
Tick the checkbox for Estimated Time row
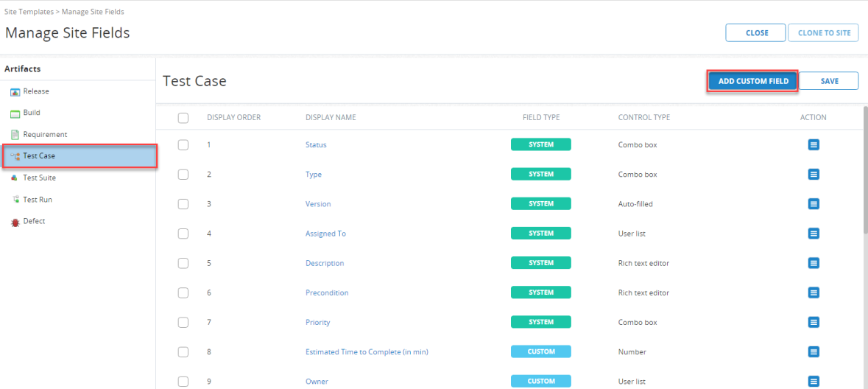(183, 352)
